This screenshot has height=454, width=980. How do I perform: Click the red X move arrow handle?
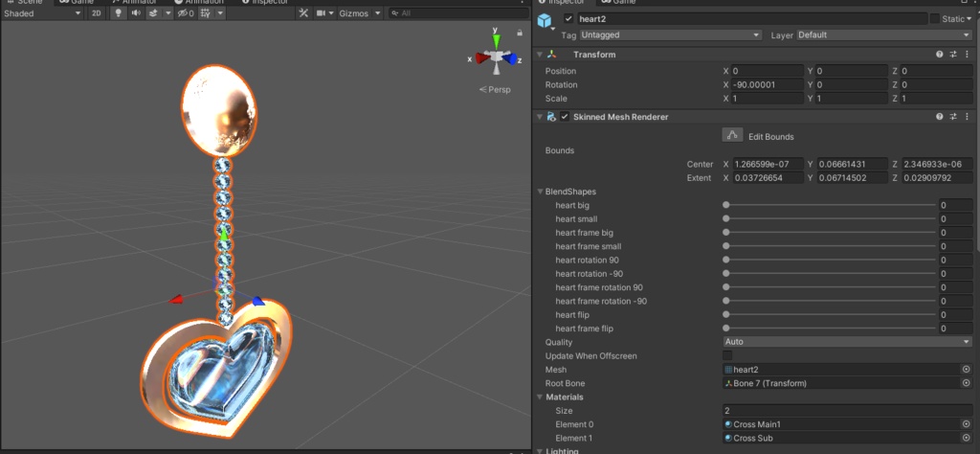tap(176, 300)
